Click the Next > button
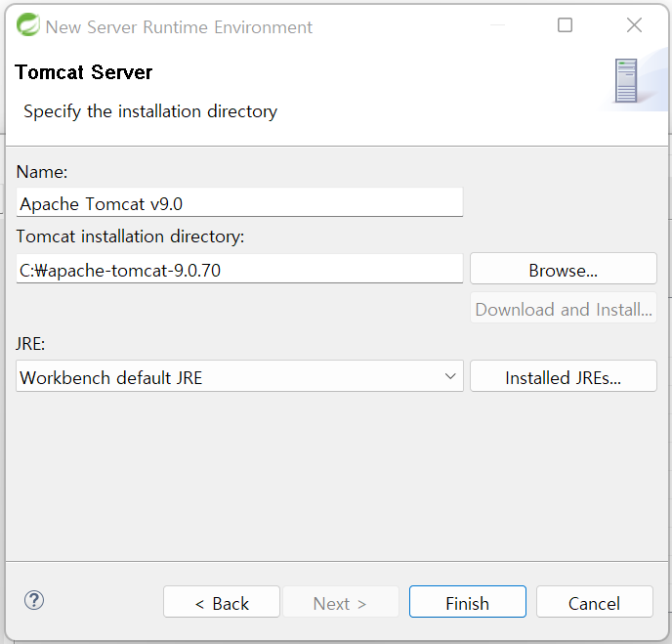 pyautogui.click(x=340, y=602)
